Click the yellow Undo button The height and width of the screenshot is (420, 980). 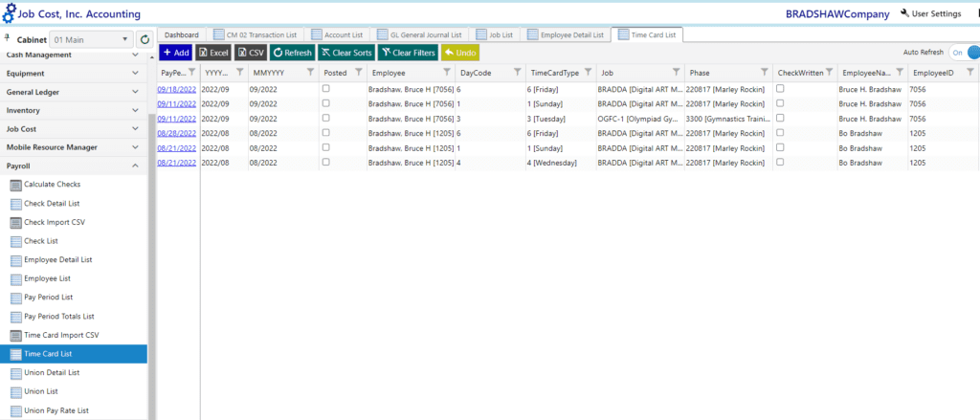[460, 54]
